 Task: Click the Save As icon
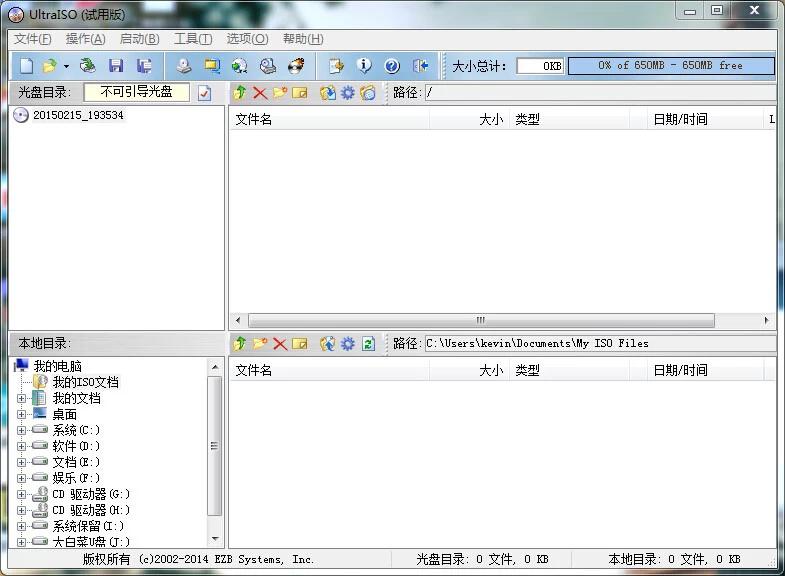tap(144, 66)
